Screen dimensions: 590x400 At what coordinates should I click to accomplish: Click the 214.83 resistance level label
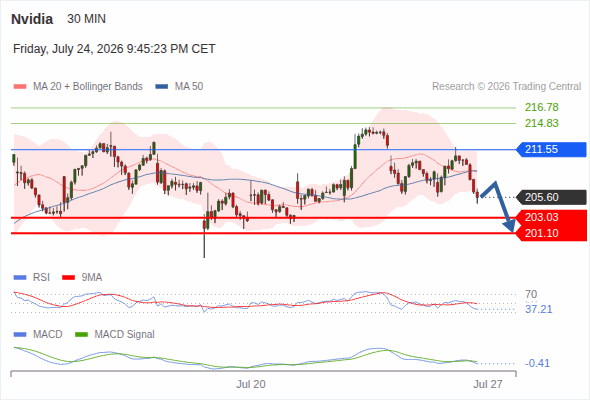541,123
